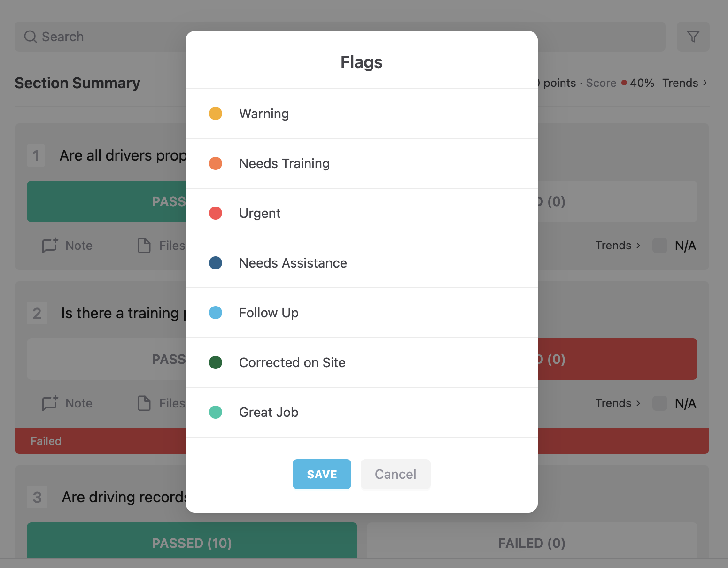Choose the Needs Assistance flag
The width and height of the screenshot is (728, 568).
(362, 263)
